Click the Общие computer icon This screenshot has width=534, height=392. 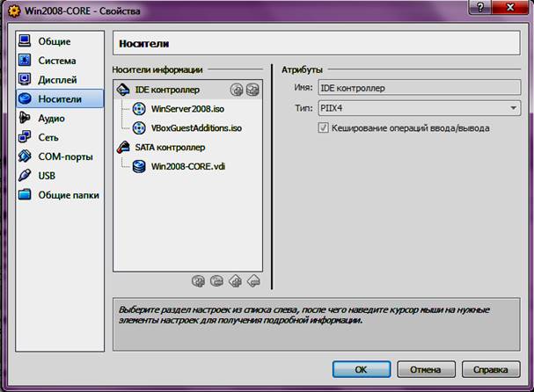click(25, 40)
